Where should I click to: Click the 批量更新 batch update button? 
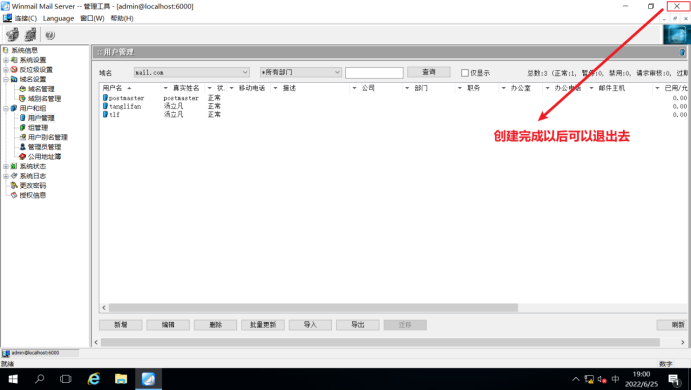[263, 325]
